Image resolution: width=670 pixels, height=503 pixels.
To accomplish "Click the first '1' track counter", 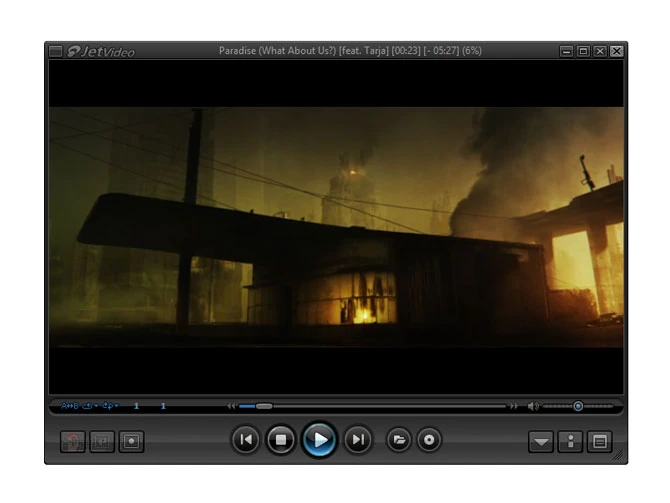I will tap(136, 406).
